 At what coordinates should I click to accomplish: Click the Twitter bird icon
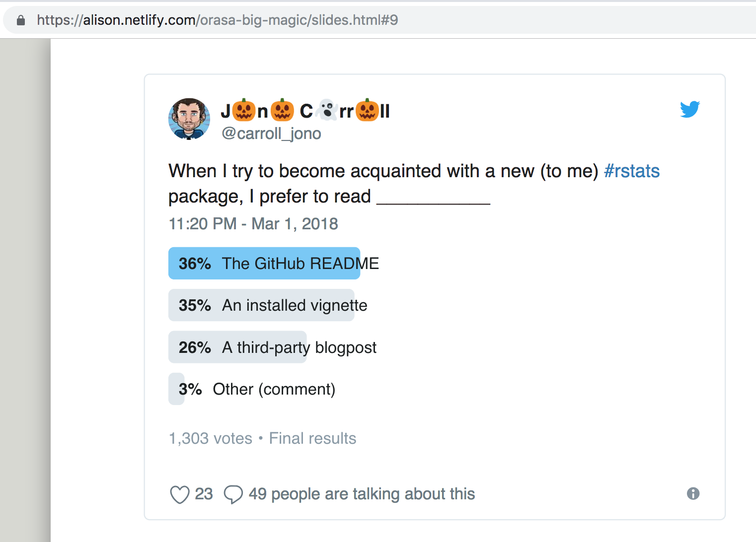pos(690,109)
